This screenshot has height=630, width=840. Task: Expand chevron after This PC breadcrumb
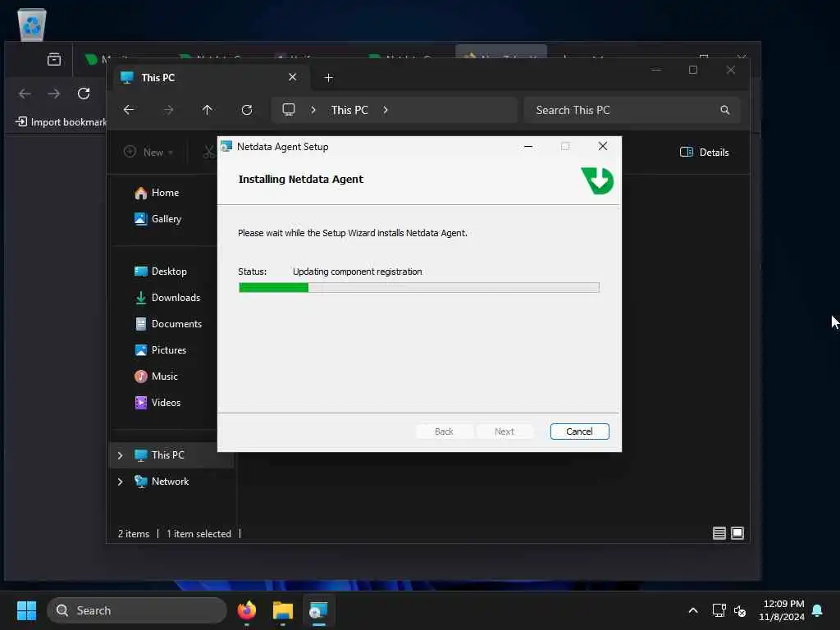[x=386, y=110]
